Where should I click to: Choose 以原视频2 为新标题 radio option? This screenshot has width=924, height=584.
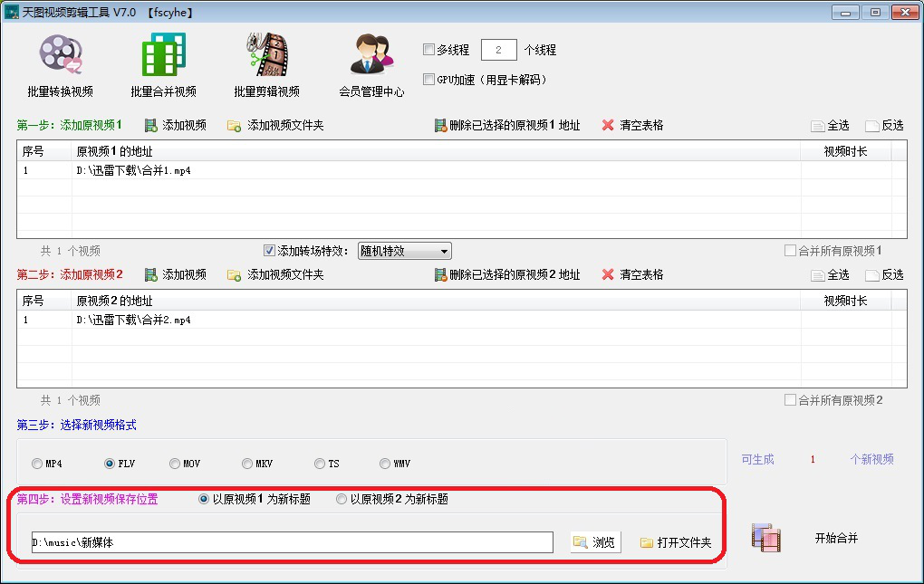click(342, 499)
